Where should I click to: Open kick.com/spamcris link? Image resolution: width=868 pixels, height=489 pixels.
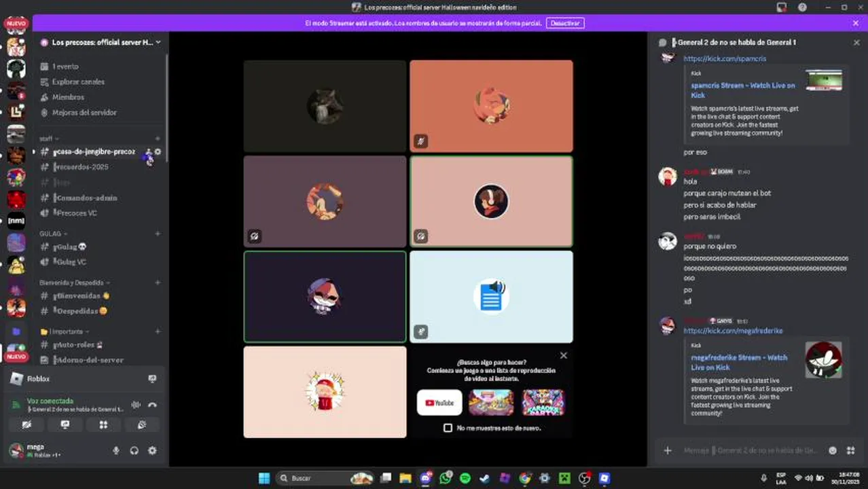point(725,58)
